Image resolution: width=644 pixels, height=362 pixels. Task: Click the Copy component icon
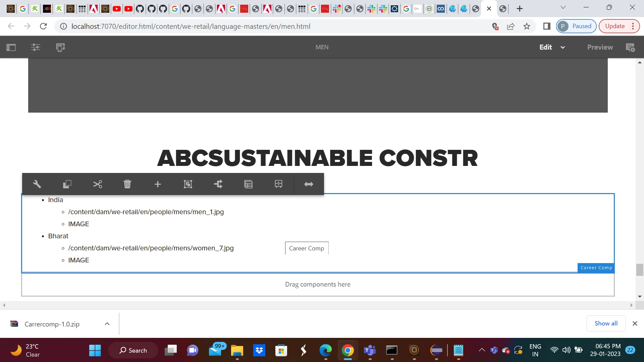click(x=67, y=184)
